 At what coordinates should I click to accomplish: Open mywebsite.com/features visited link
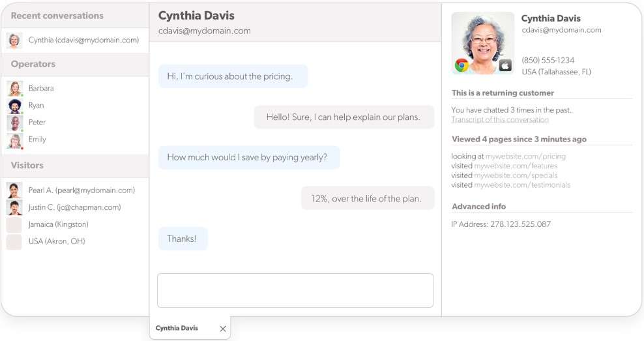tap(516, 166)
